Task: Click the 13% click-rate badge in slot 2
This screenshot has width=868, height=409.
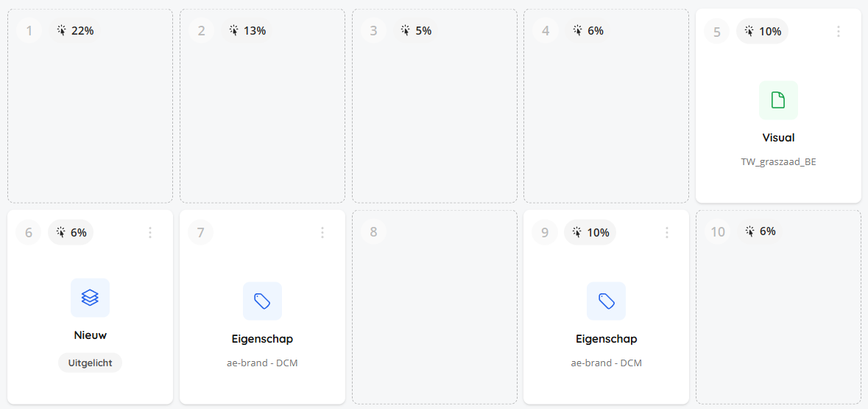Action: (247, 30)
